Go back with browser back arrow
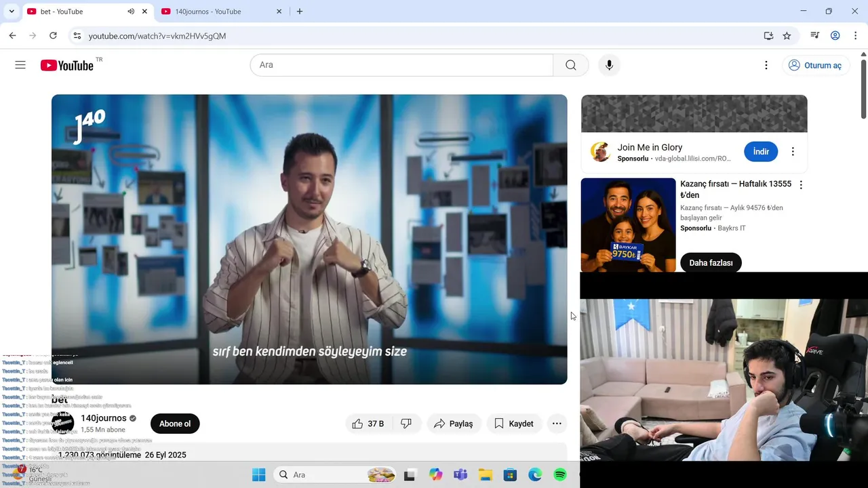Viewport: 868px width, 488px height. [x=12, y=35]
